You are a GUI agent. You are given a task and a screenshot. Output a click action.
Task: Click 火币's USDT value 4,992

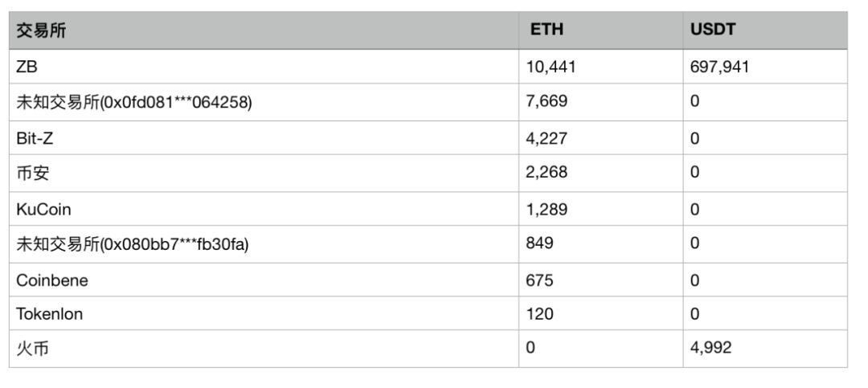[710, 348]
